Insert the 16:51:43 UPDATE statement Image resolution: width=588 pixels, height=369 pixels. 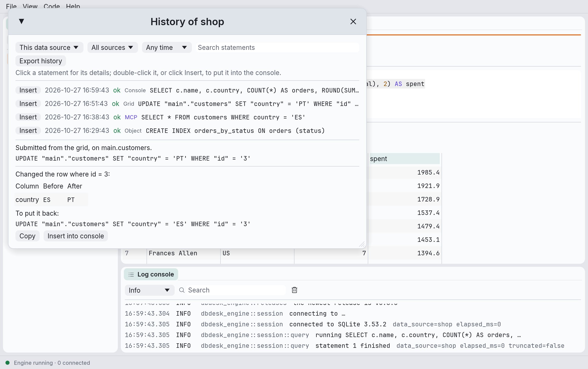28,104
